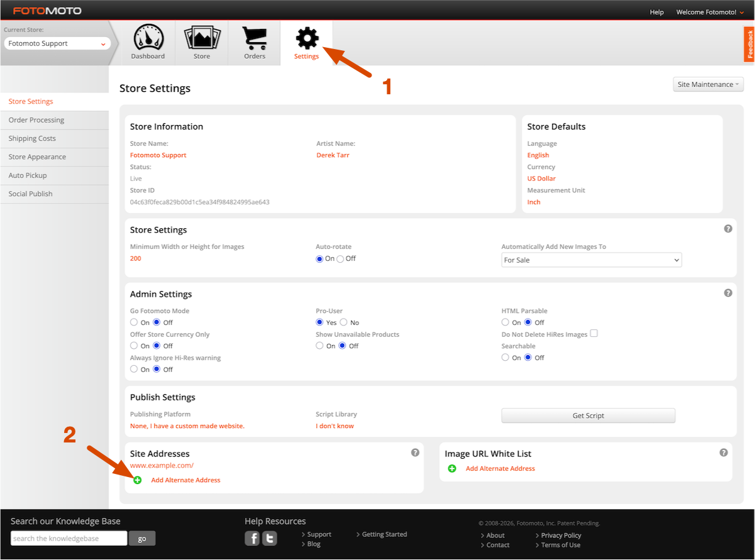
Task: Edit artist name Derek Tarr
Action: pyautogui.click(x=333, y=155)
